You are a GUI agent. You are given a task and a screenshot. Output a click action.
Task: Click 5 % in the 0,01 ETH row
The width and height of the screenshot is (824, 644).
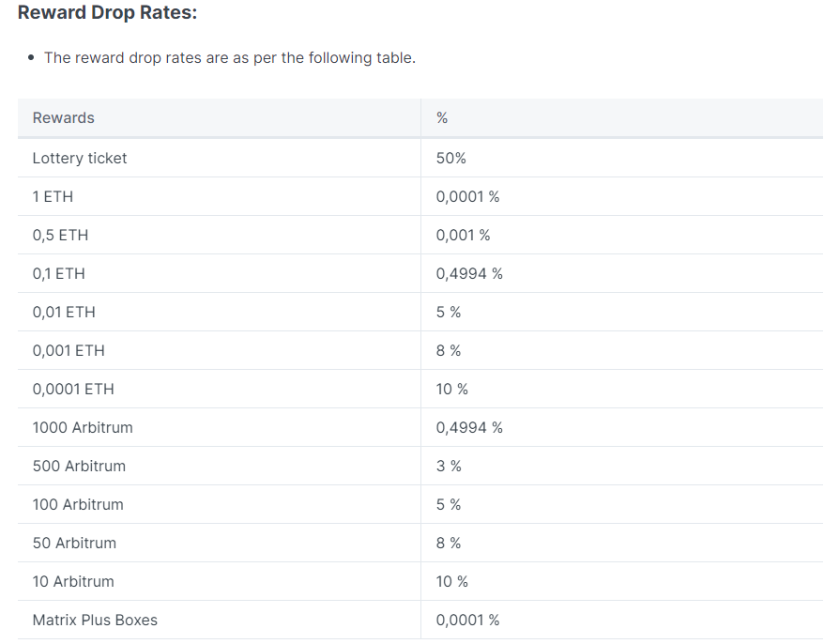[449, 312]
